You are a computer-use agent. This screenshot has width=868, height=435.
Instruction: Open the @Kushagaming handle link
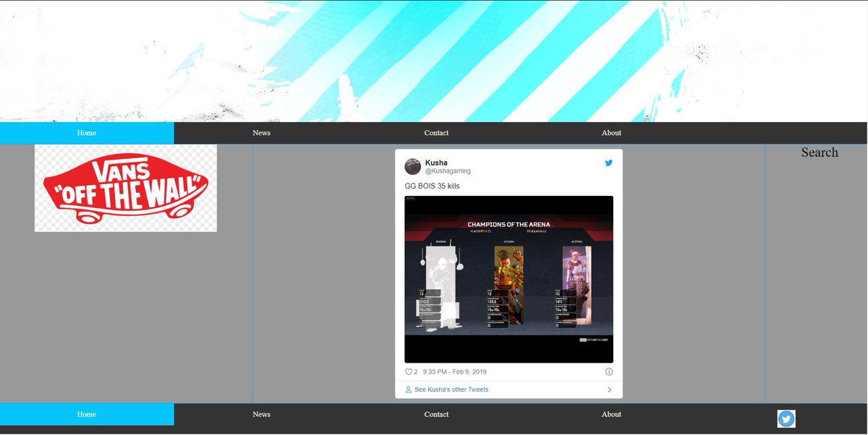tap(448, 171)
